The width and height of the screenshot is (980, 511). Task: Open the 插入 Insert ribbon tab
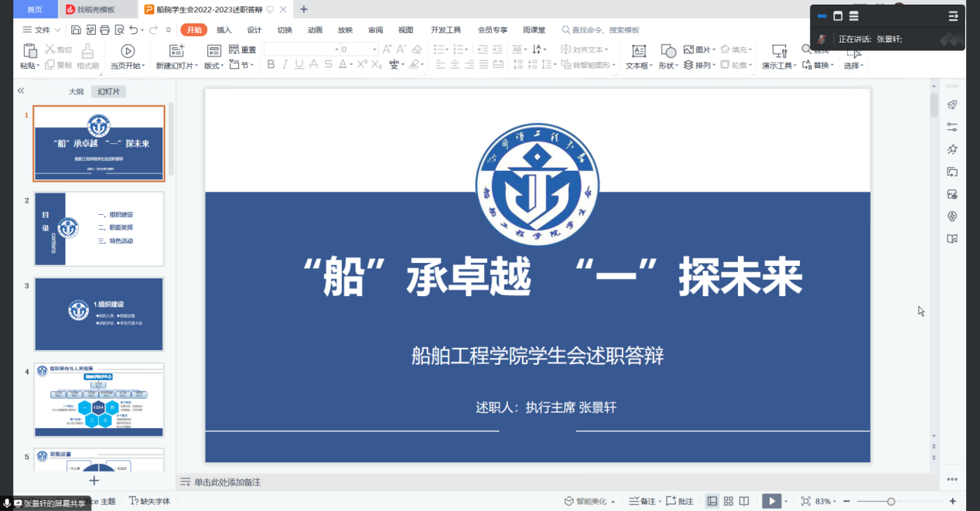(x=224, y=30)
